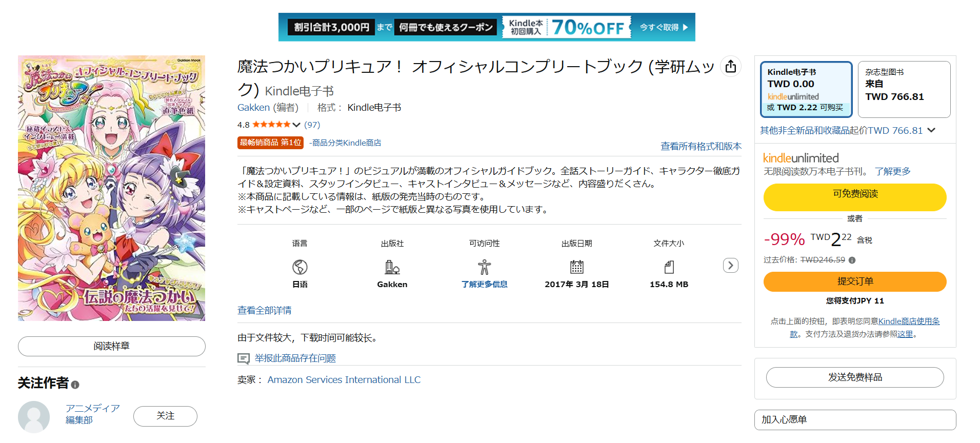This screenshot has width=980, height=443.
Task: Open the アニメディア編集部 author name link
Action: (93, 414)
